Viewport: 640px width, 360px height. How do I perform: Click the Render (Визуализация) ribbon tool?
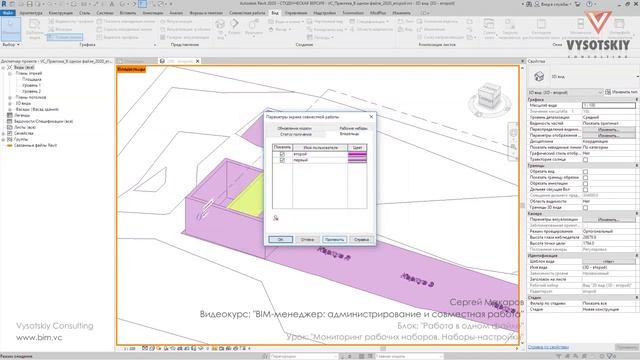tap(176, 21)
